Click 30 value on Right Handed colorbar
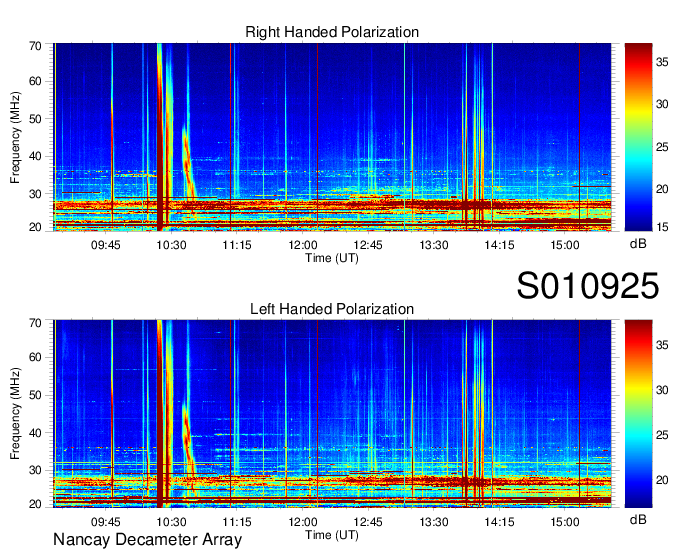 point(662,105)
